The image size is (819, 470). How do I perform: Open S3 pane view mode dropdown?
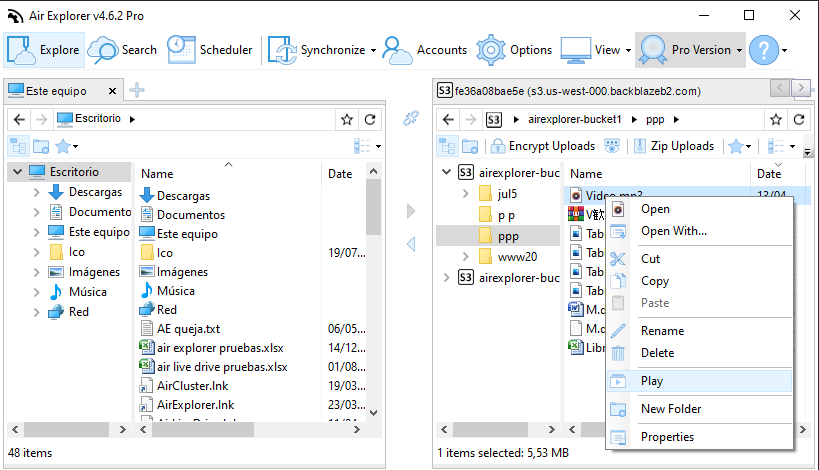[x=781, y=146]
